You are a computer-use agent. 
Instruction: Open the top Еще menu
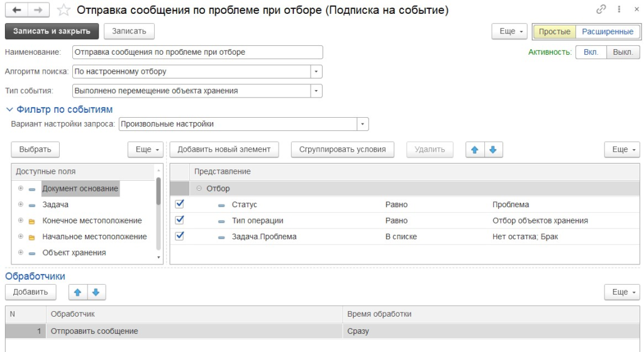coord(511,31)
